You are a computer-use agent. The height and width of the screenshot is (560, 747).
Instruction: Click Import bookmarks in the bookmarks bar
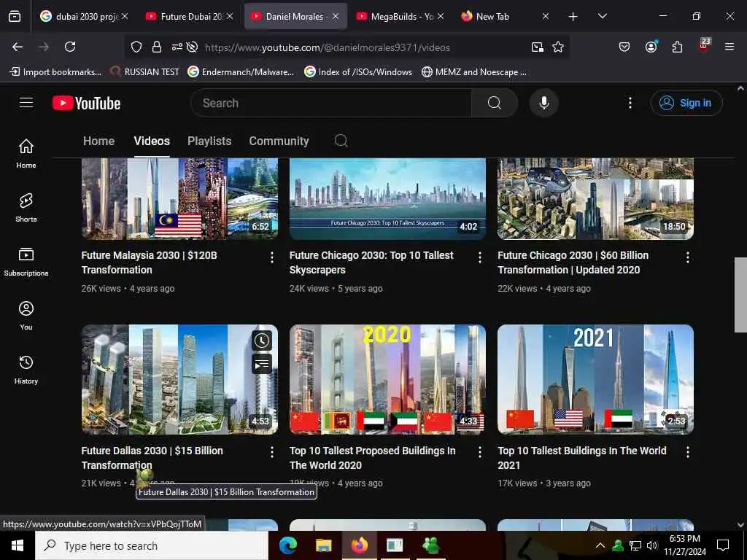(55, 72)
